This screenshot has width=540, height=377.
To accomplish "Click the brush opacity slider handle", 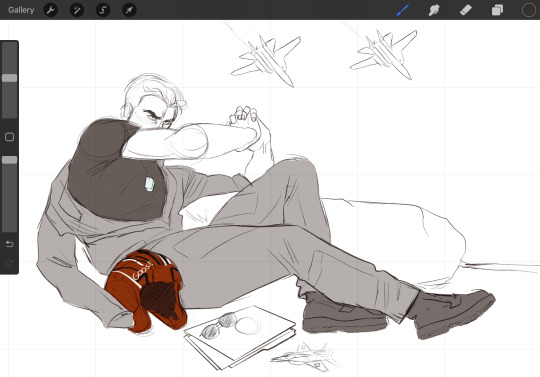I will 10,160.
